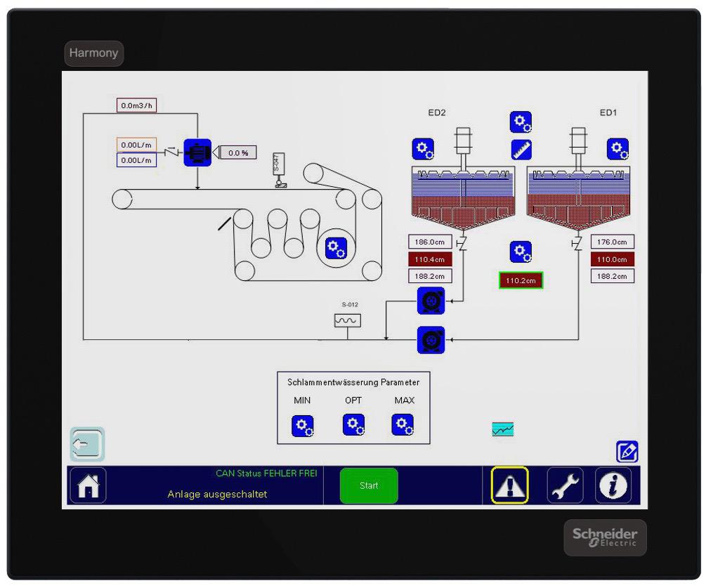Screen dimensions: 706x588
Task: Select the valve below the ED2 tank
Action: pos(462,244)
